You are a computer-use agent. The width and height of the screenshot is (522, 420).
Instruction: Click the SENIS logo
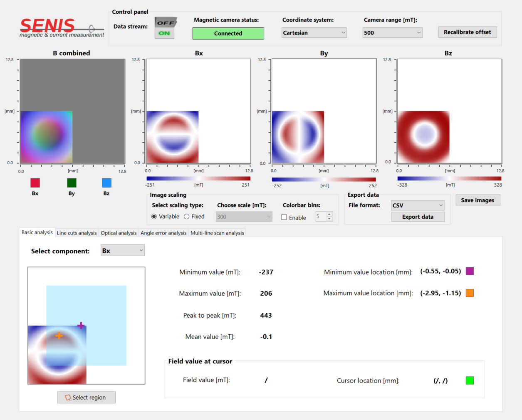click(x=62, y=28)
